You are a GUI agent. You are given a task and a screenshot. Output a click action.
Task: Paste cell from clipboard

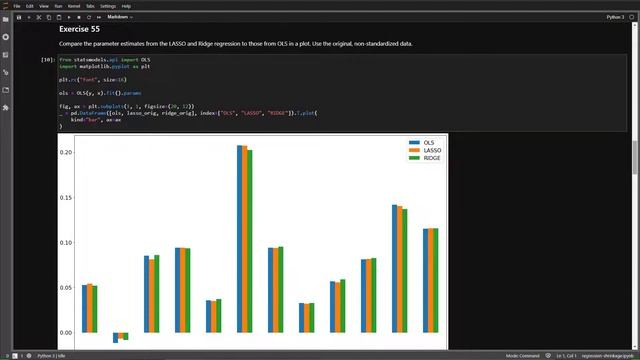[x=59, y=17]
